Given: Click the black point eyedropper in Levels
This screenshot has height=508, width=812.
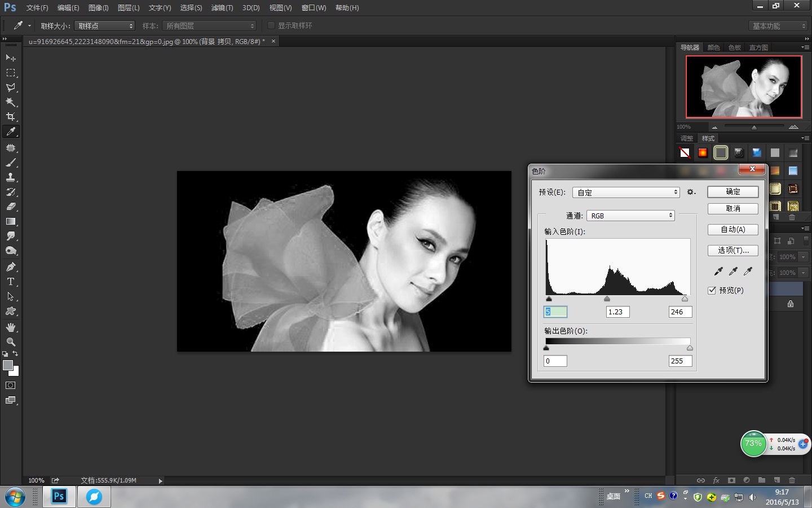Looking at the screenshot, I should click(718, 271).
